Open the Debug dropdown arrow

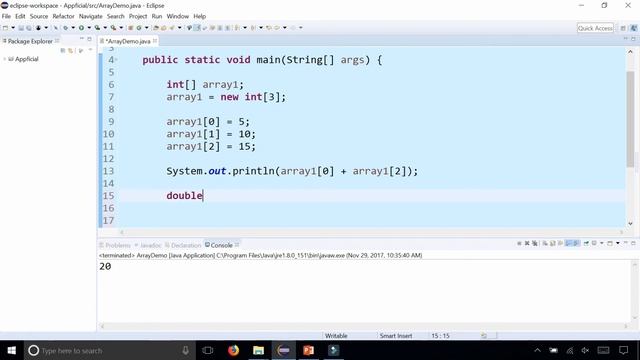point(73,28)
